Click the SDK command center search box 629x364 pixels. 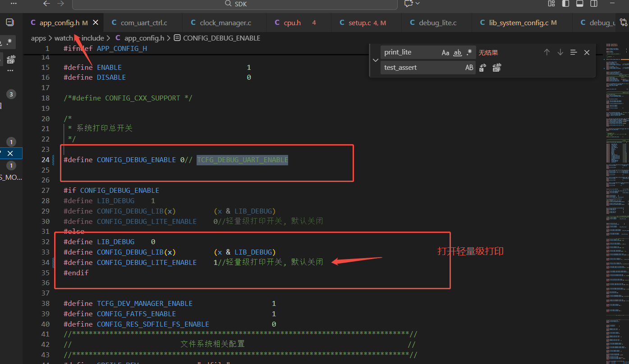pyautogui.click(x=235, y=4)
